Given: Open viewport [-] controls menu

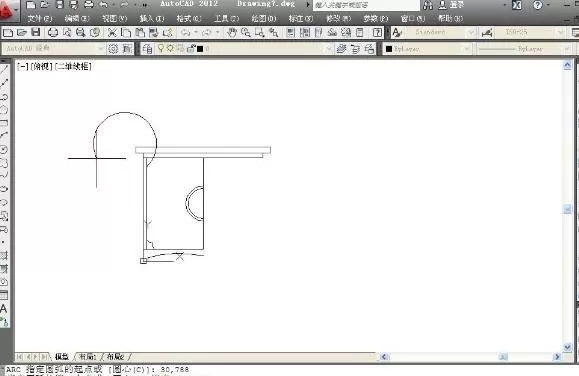Looking at the screenshot, I should click(23, 66).
